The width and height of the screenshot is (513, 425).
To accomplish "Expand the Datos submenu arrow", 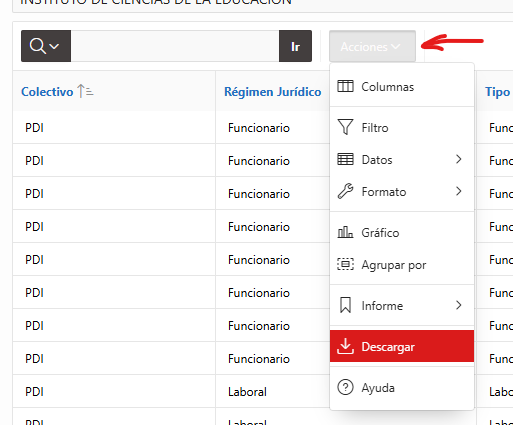I will pyautogui.click(x=459, y=159).
